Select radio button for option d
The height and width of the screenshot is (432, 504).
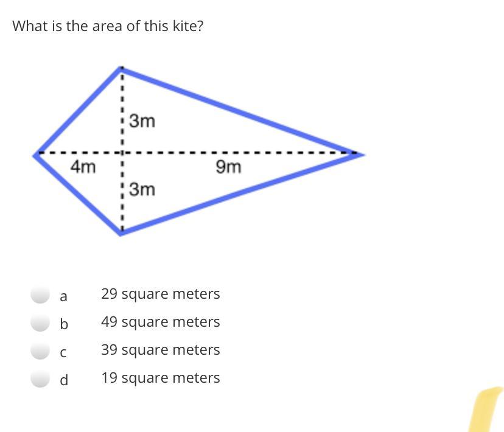[x=40, y=379]
